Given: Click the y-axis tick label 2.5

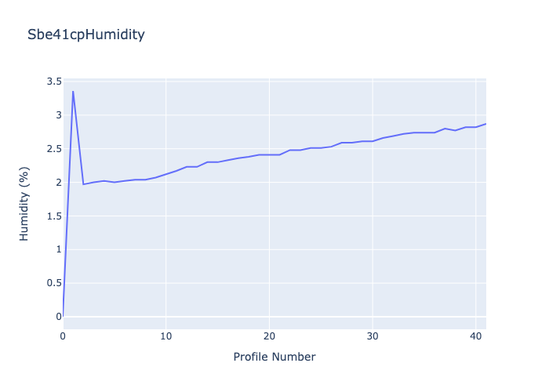Looking at the screenshot, I should pyautogui.click(x=54, y=149).
